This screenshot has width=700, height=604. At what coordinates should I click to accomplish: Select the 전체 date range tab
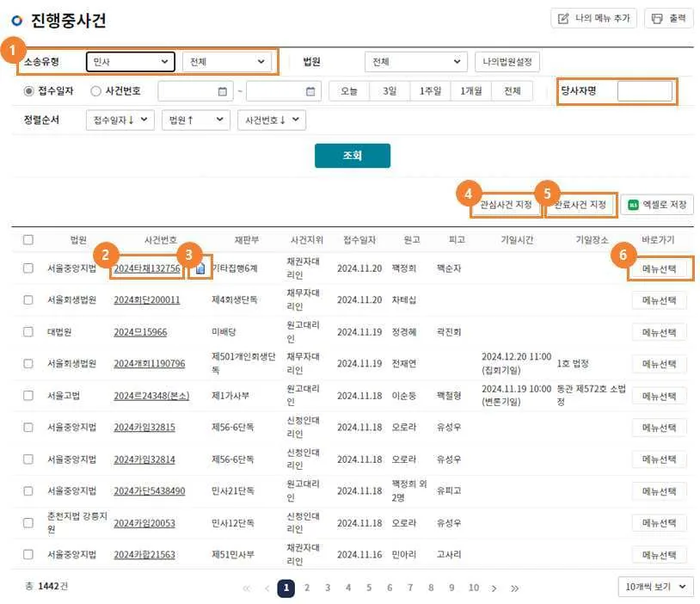[x=512, y=91]
